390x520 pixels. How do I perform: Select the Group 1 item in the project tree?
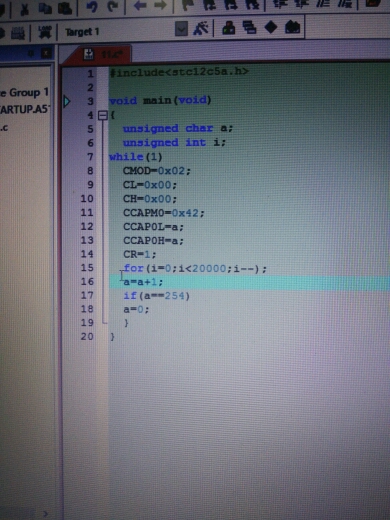pyautogui.click(x=25, y=92)
